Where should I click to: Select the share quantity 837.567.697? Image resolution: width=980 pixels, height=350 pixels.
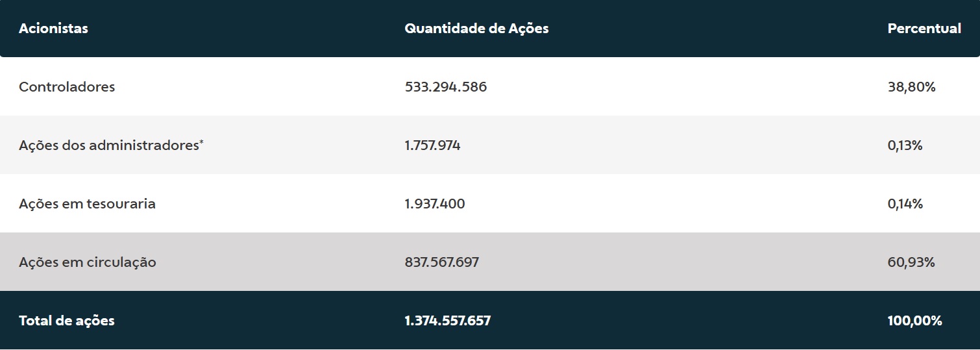441,262
